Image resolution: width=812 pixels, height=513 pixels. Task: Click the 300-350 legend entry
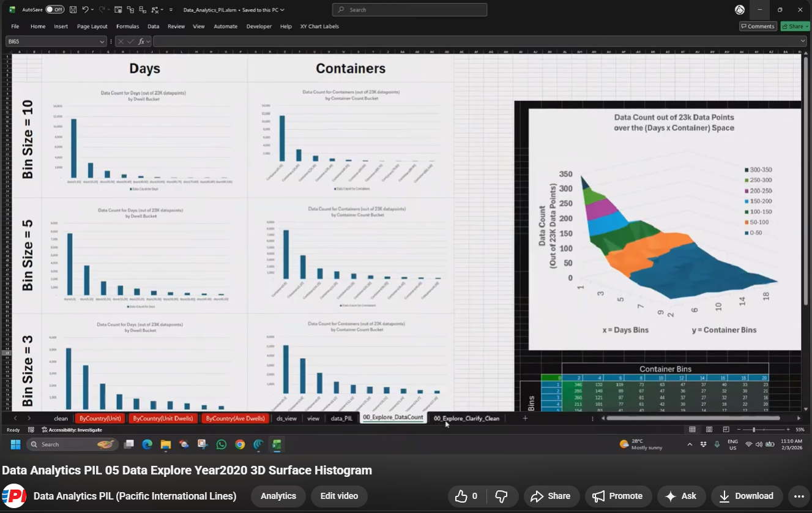click(759, 170)
